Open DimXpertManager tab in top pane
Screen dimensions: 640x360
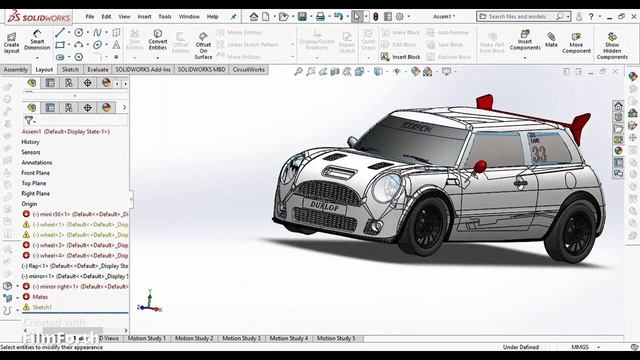[87, 83]
